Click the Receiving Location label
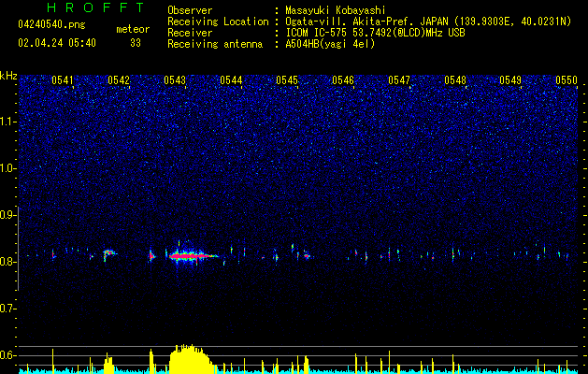Viewport: 588px width, 374px height. click(218, 22)
